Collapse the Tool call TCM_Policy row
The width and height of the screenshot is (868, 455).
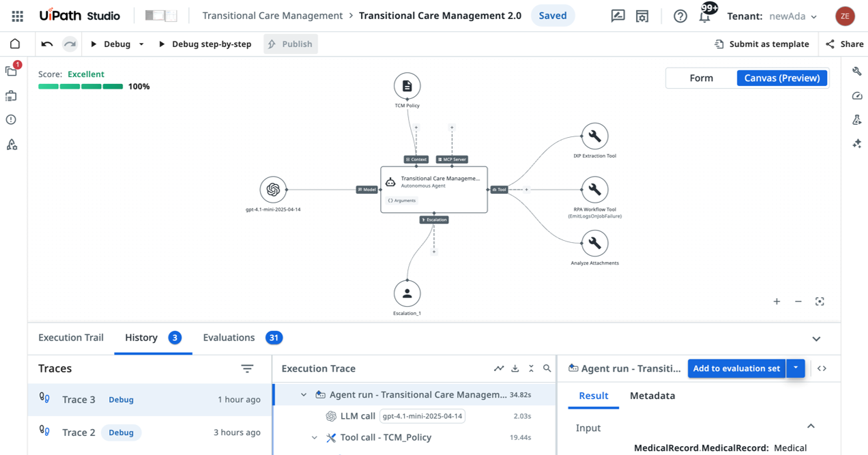[315, 437]
